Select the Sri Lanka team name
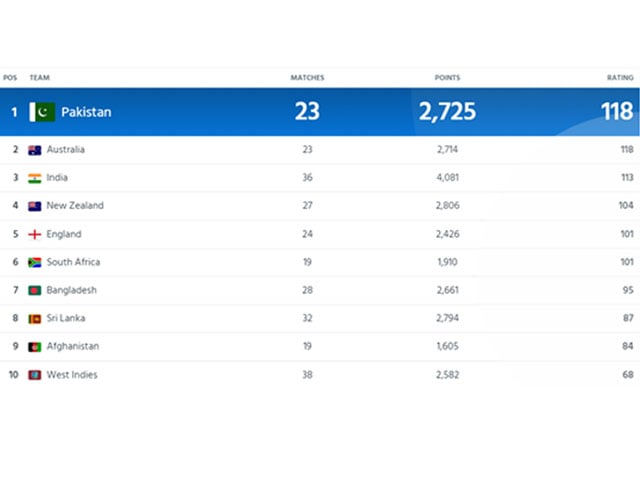640x480 pixels. (66, 318)
